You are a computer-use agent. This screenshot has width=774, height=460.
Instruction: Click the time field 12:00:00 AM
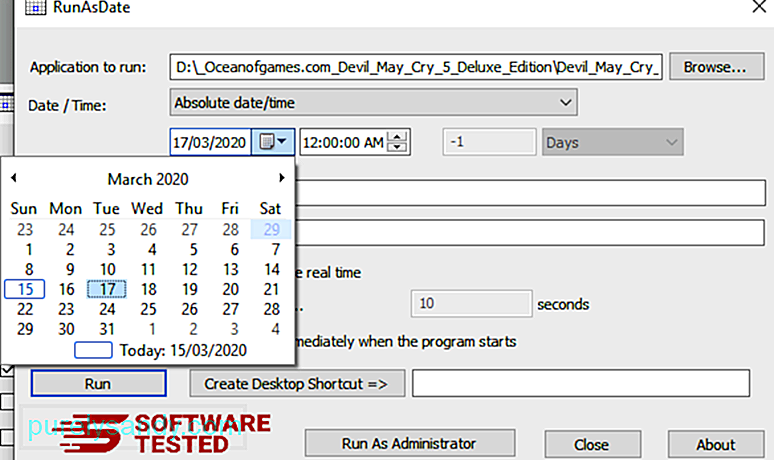[x=344, y=142]
